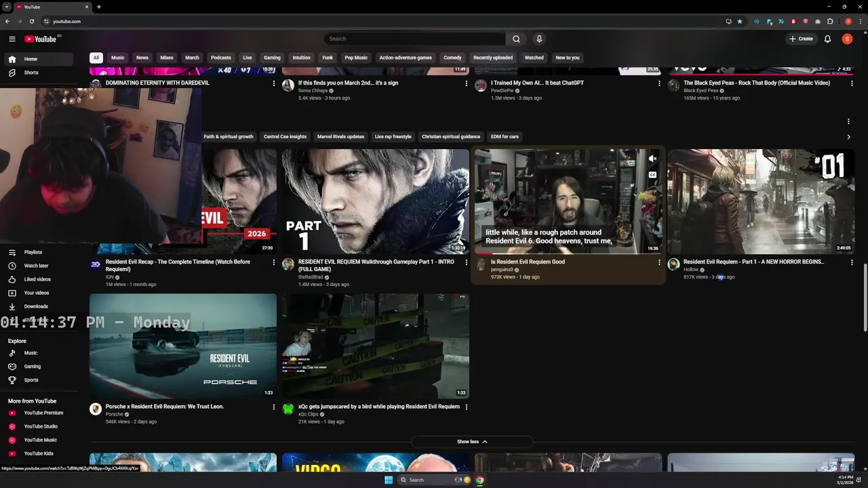Open the account avatar menu

click(847, 39)
